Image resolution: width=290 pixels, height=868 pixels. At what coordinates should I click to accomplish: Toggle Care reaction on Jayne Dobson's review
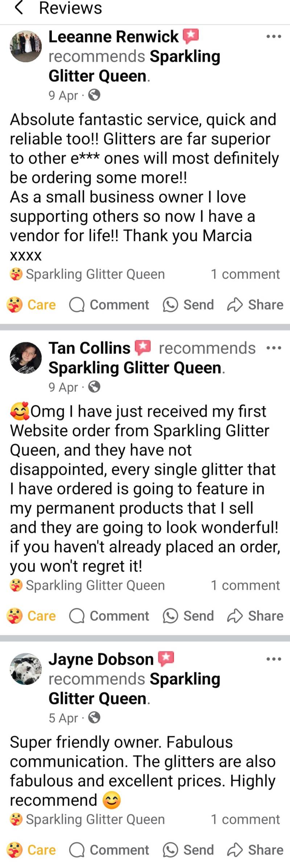pyautogui.click(x=32, y=850)
